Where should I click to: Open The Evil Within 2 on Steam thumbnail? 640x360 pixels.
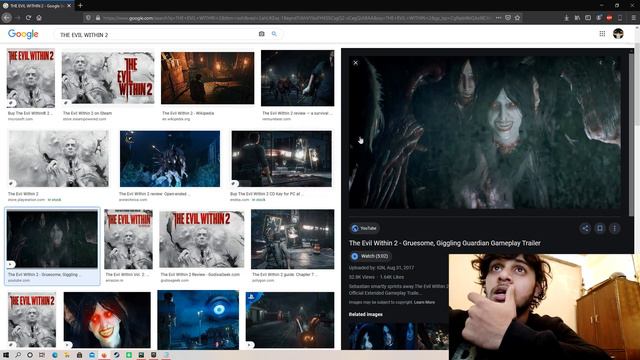tap(108, 78)
